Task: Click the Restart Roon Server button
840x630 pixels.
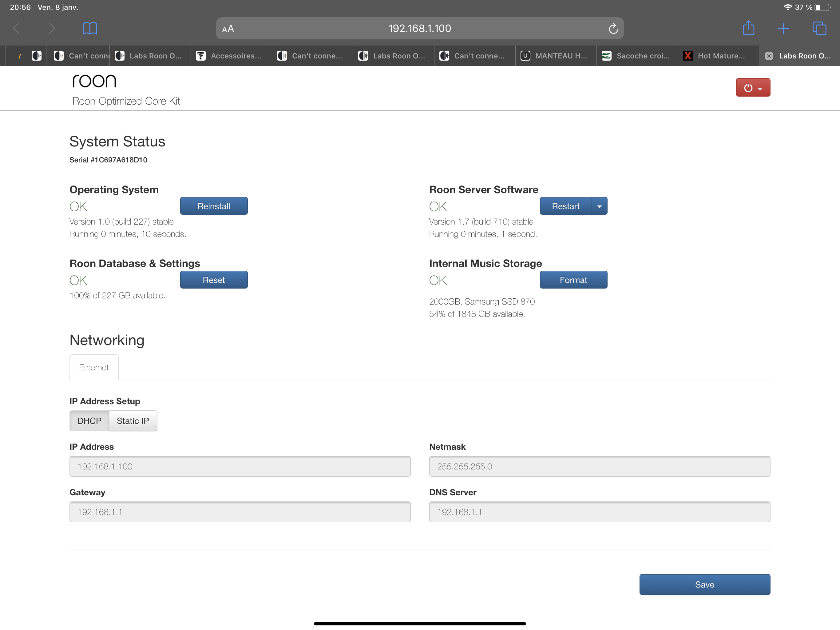Action: (x=565, y=206)
